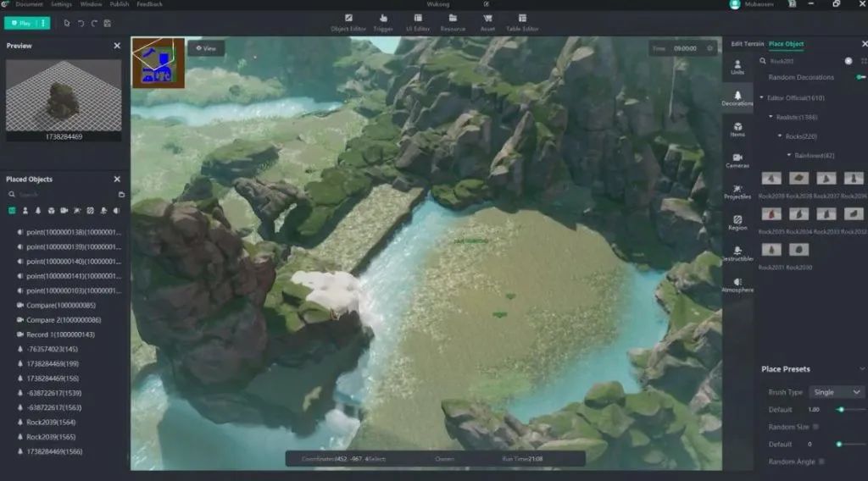This screenshot has width=868, height=481.
Task: Open the Brush Type dropdown
Action: (x=836, y=392)
